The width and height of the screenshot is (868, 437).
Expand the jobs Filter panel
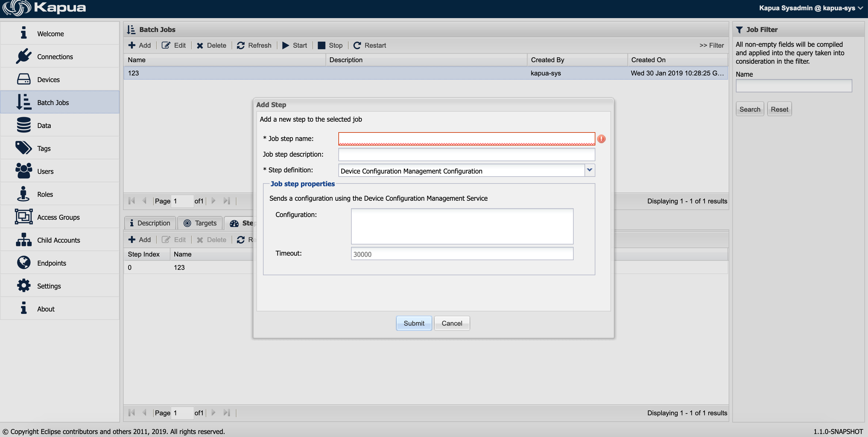point(711,45)
